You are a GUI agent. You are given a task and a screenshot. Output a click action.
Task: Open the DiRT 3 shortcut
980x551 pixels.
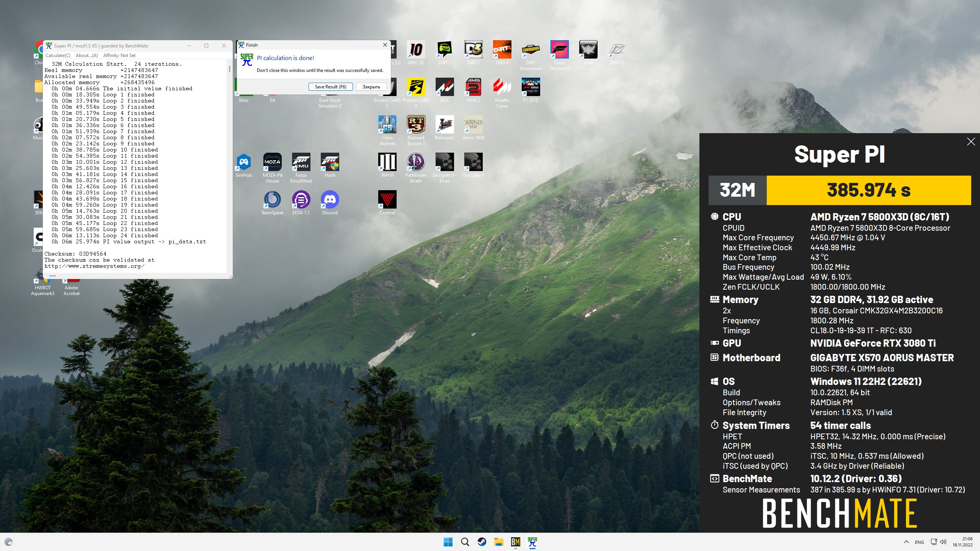click(473, 53)
